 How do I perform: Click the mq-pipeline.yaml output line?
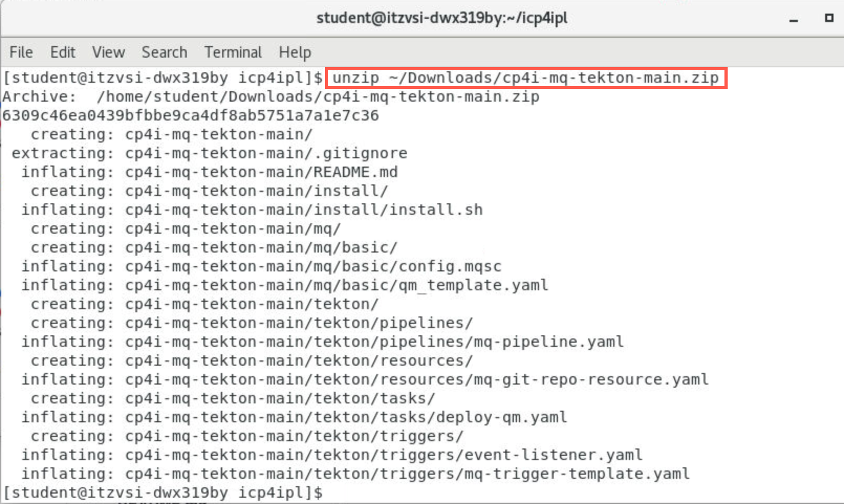point(322,342)
